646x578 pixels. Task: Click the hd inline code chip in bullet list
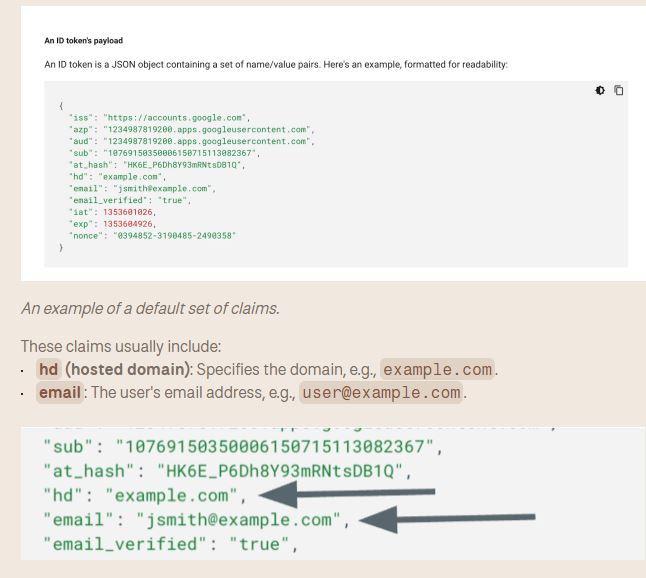pos(49,369)
